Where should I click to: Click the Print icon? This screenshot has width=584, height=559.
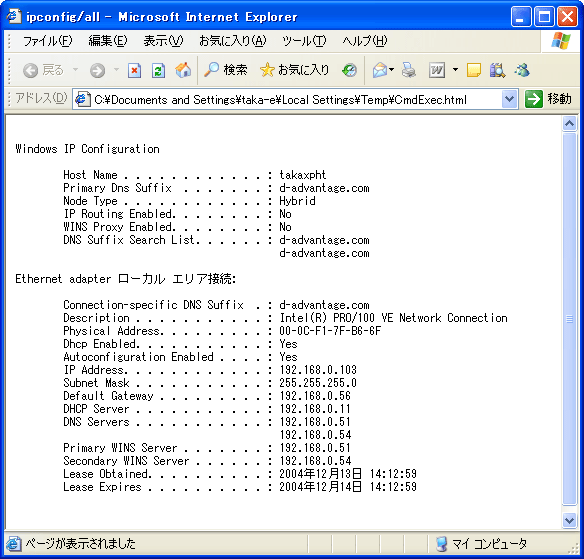[x=409, y=70]
